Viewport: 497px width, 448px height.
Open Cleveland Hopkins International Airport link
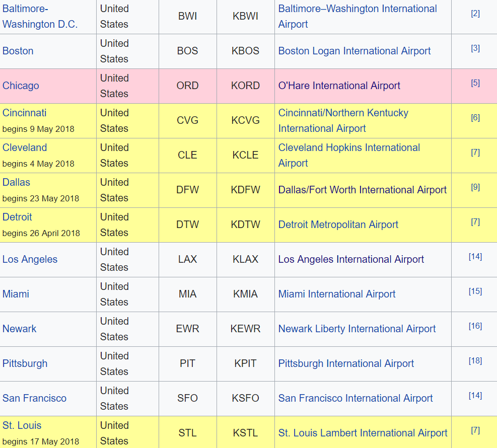(x=349, y=155)
